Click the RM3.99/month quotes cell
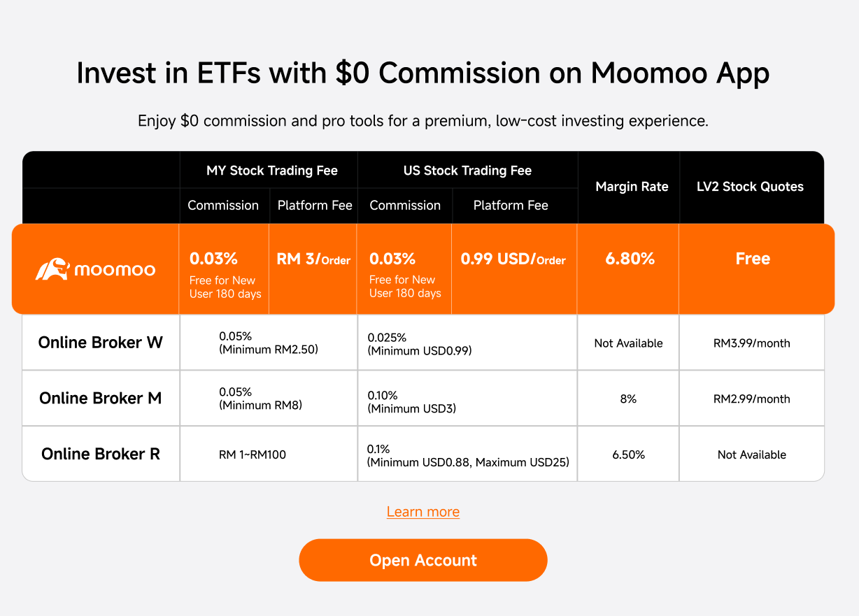 click(752, 343)
